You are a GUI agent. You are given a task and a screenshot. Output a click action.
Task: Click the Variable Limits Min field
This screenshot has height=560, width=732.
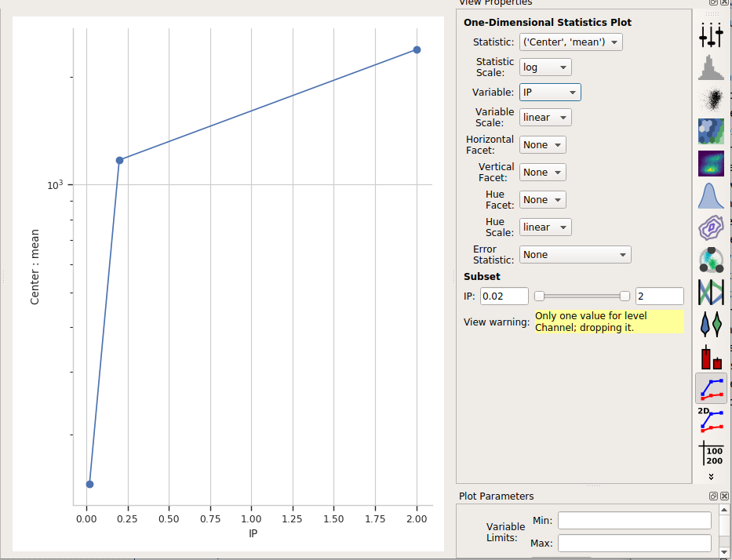[635, 520]
